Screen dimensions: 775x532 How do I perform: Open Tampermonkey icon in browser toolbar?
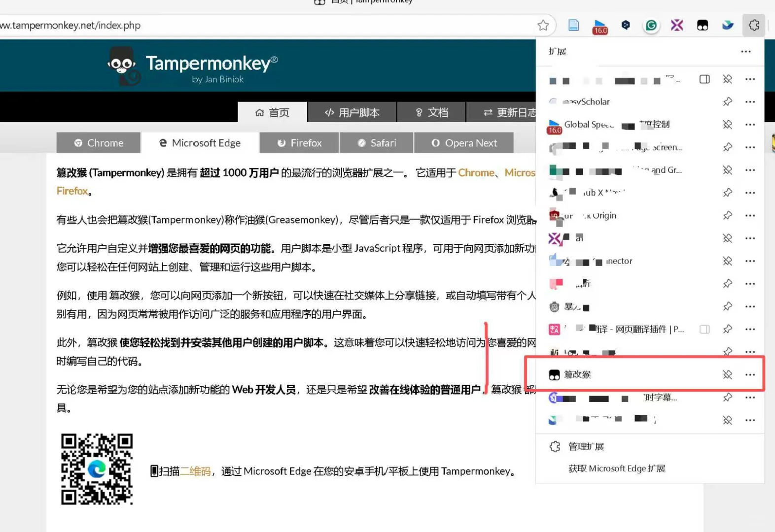click(x=703, y=25)
